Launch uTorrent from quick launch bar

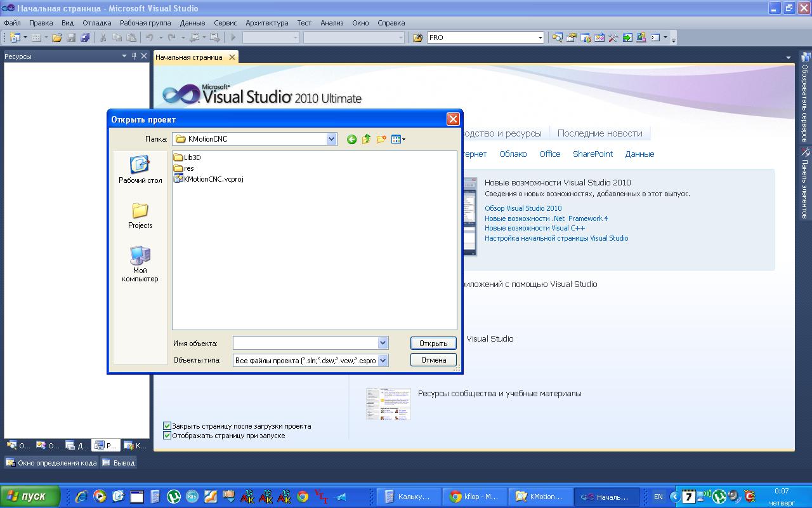click(x=174, y=497)
